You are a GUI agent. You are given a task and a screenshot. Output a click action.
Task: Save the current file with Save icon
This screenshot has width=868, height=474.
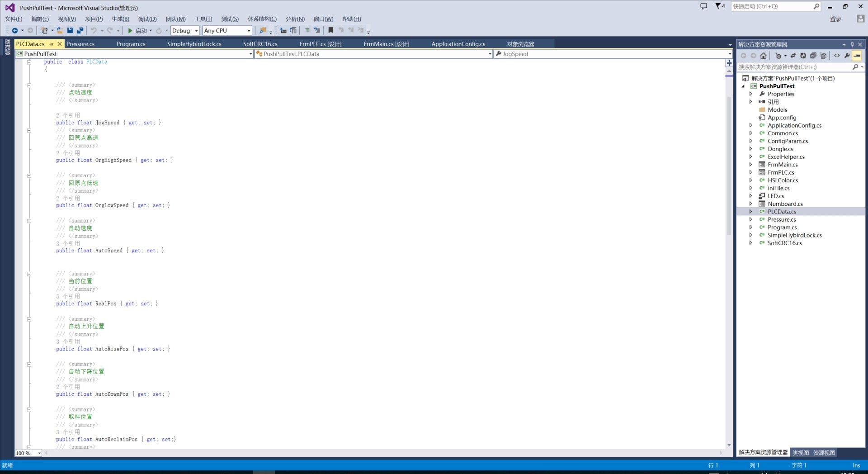coord(70,31)
